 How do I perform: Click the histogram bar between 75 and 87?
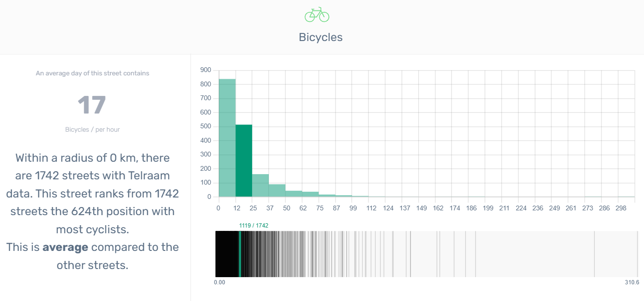tap(327, 196)
